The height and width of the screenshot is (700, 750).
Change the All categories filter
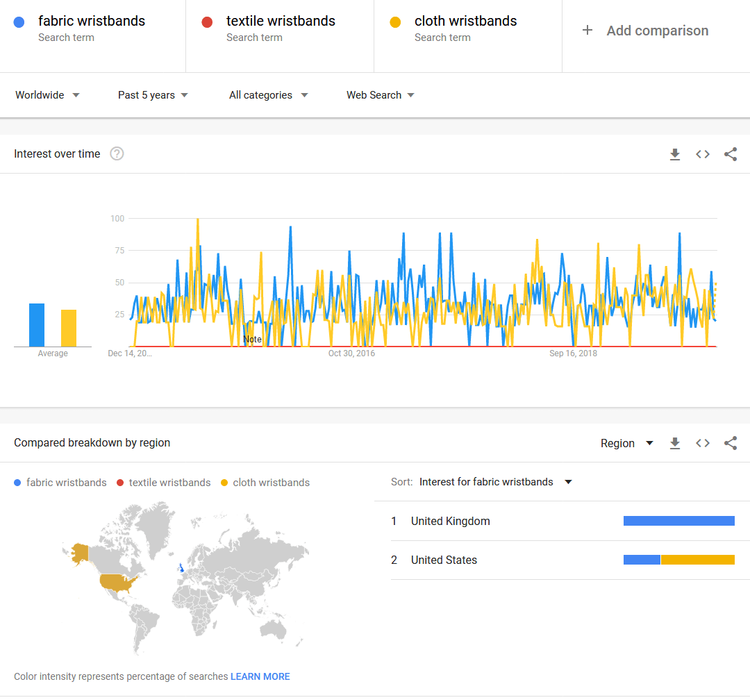(268, 95)
